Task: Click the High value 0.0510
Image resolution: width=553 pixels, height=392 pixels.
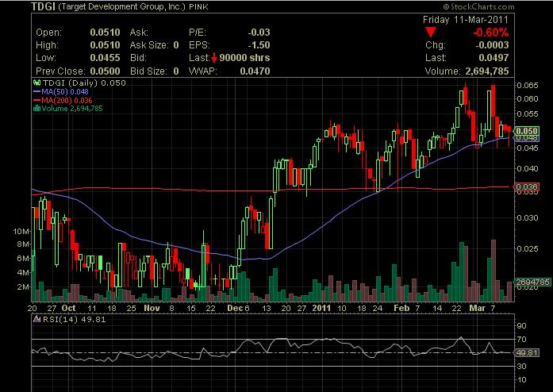Action: pos(105,45)
